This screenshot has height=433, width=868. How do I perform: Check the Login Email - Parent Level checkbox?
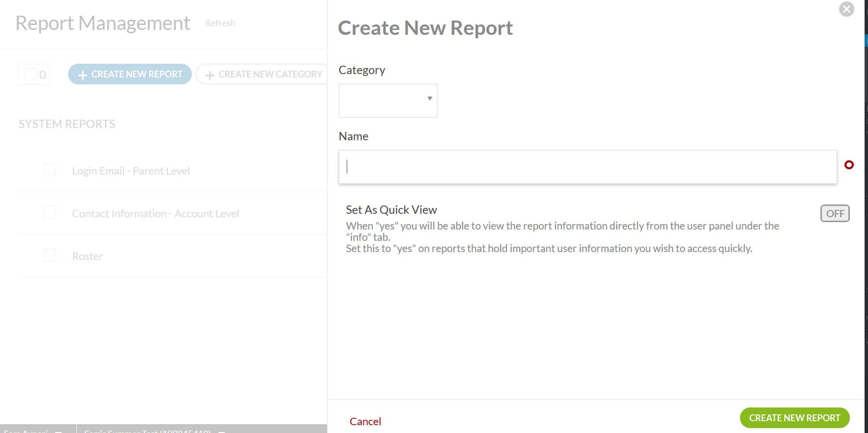click(49, 170)
